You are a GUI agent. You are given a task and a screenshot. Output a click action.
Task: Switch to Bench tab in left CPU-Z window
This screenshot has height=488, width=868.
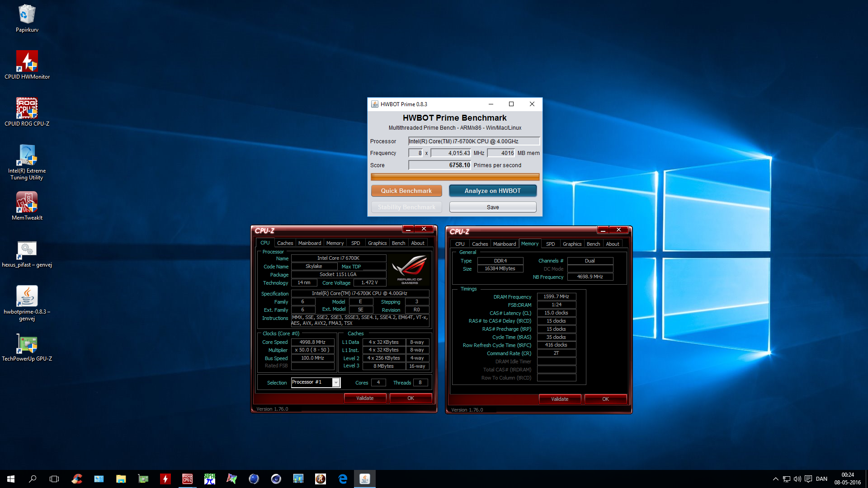[398, 243]
